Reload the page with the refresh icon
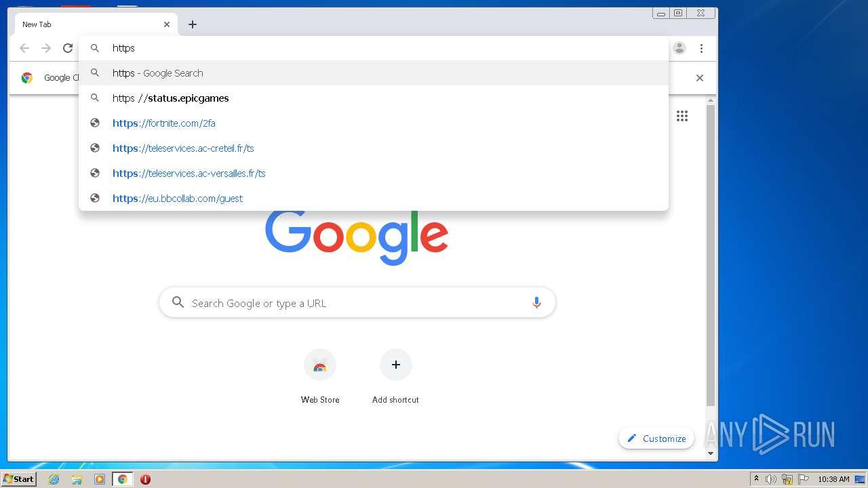This screenshot has width=868, height=488. click(x=68, y=48)
